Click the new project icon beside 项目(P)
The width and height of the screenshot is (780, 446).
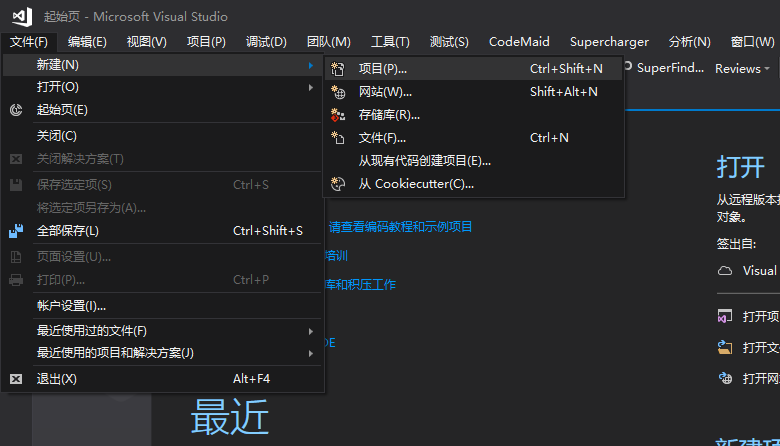click(x=338, y=69)
